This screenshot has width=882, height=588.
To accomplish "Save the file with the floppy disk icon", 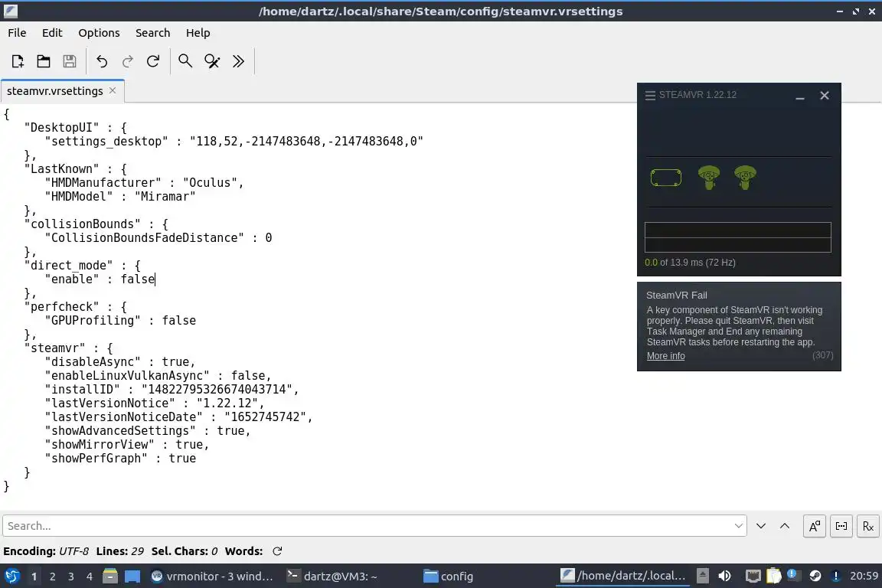I will tap(69, 60).
